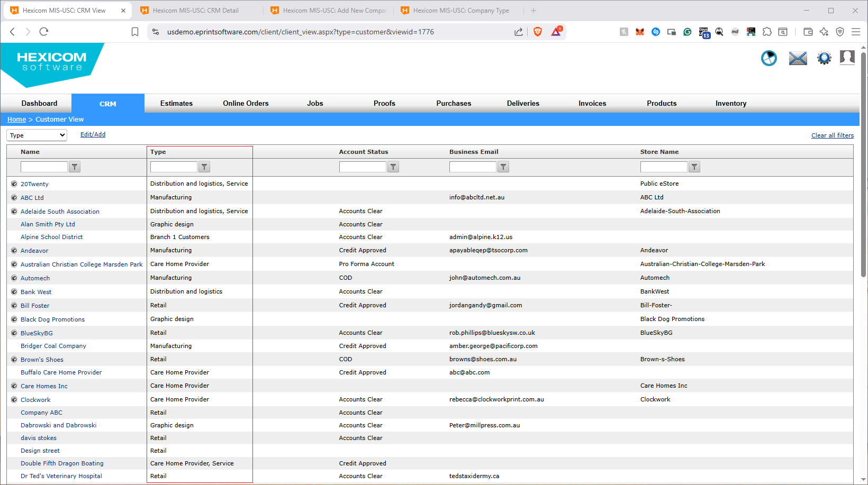The image size is (868, 485).
Task: Open the pie chart reports icon
Action: 768,58
